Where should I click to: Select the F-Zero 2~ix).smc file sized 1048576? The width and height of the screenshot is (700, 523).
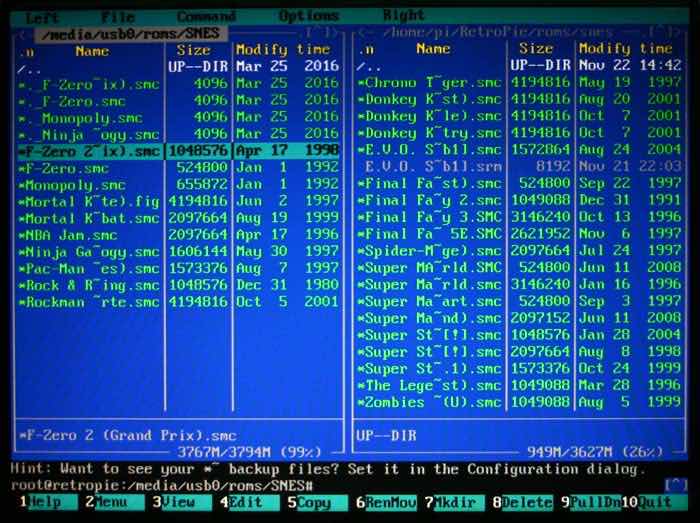click(x=179, y=151)
